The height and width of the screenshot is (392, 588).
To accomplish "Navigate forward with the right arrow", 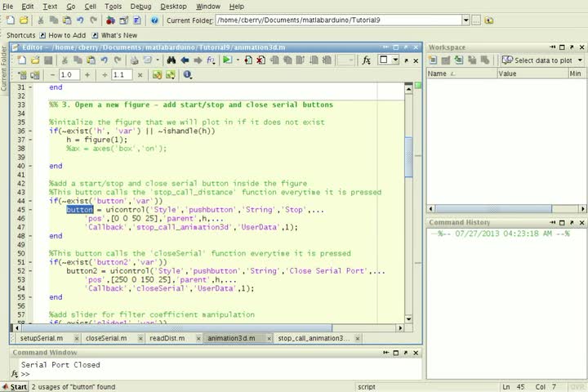I will point(198,60).
